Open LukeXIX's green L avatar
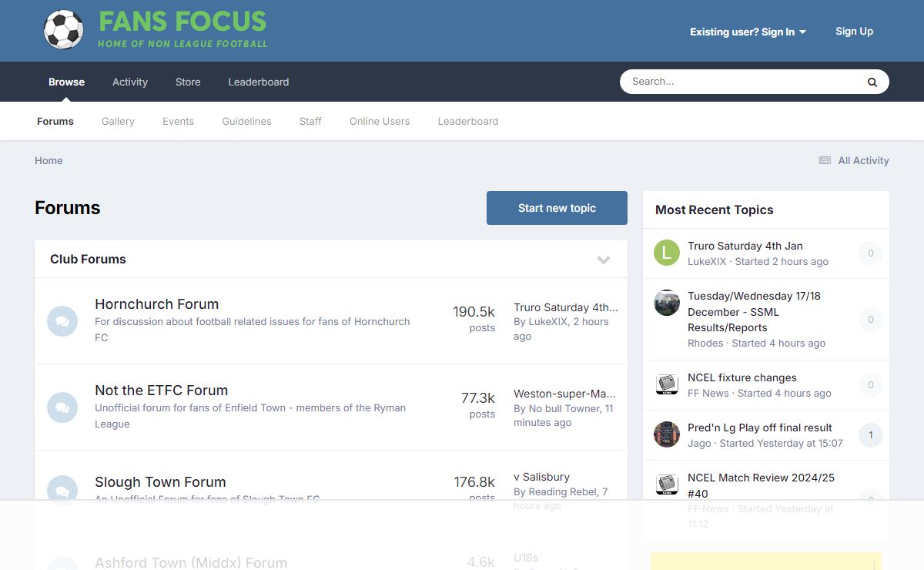The width and height of the screenshot is (924, 570). pos(667,253)
